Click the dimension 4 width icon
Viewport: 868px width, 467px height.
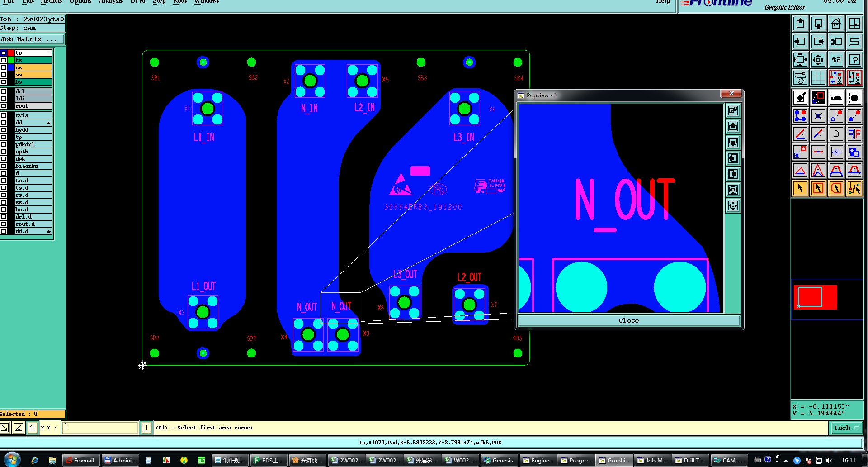coord(836,152)
